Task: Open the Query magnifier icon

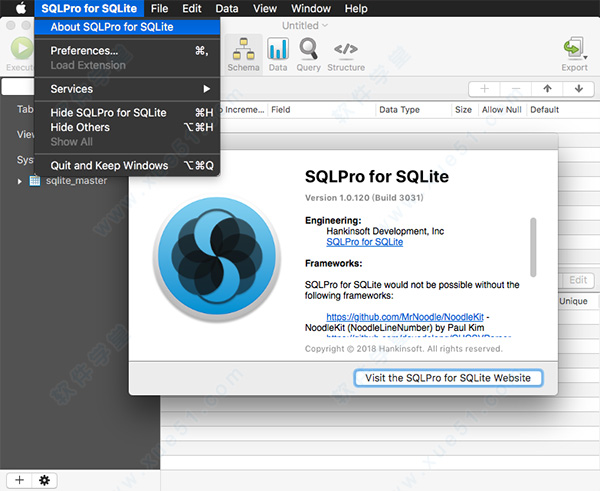Action: pyautogui.click(x=308, y=49)
